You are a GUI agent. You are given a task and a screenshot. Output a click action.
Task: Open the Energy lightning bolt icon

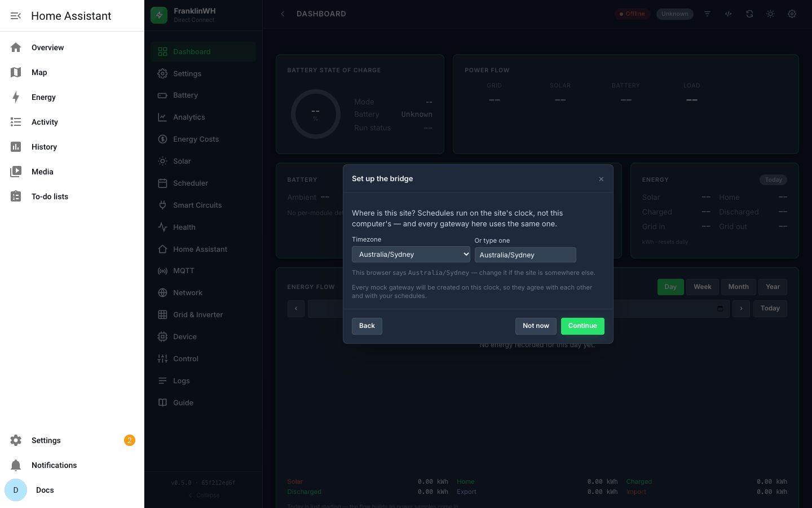[16, 97]
